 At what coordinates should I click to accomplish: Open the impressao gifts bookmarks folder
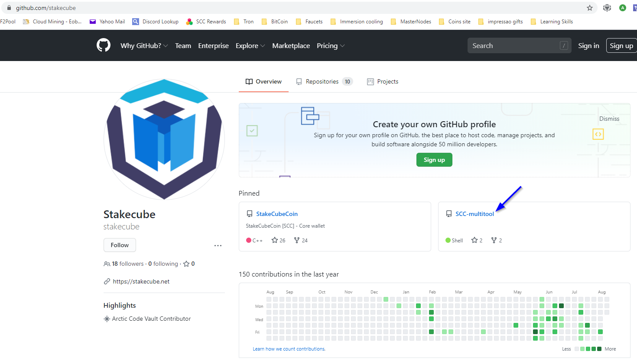click(500, 22)
